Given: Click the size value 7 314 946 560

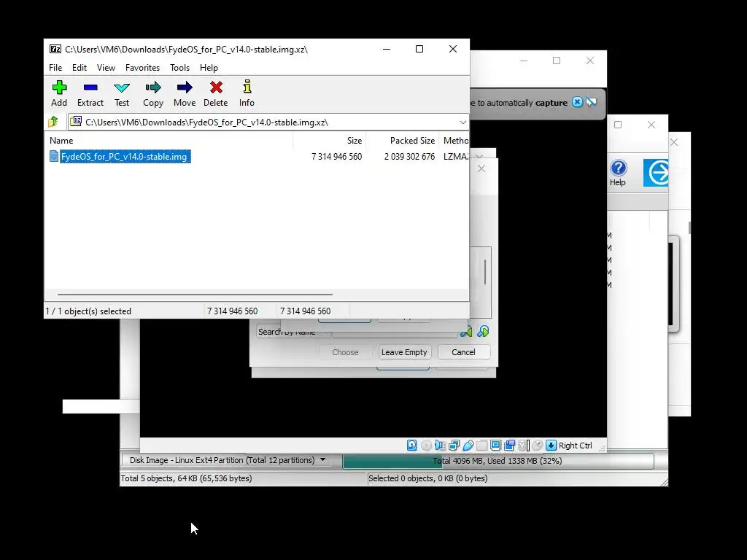Looking at the screenshot, I should [337, 156].
